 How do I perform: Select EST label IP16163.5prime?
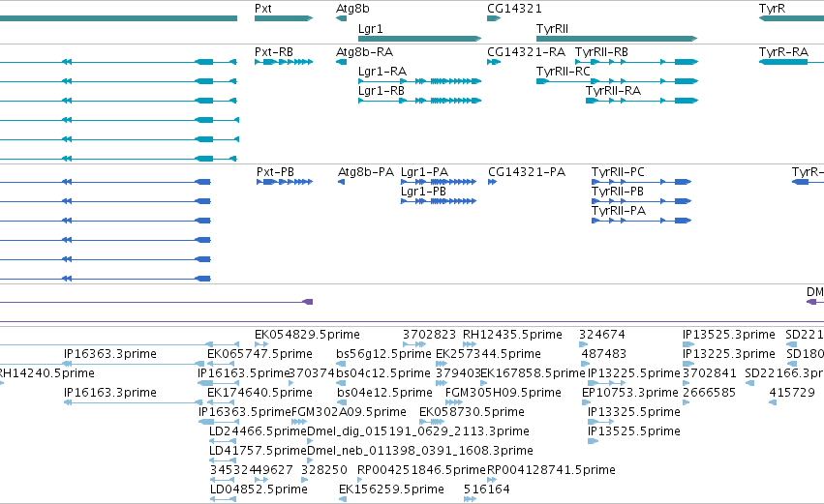coord(244,373)
